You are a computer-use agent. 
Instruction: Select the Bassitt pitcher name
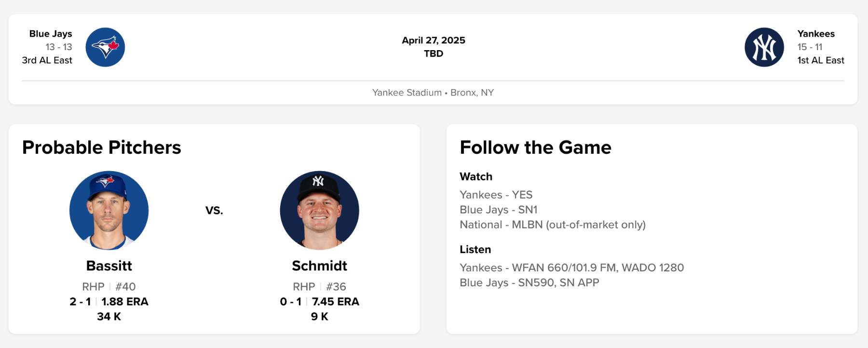(x=109, y=266)
